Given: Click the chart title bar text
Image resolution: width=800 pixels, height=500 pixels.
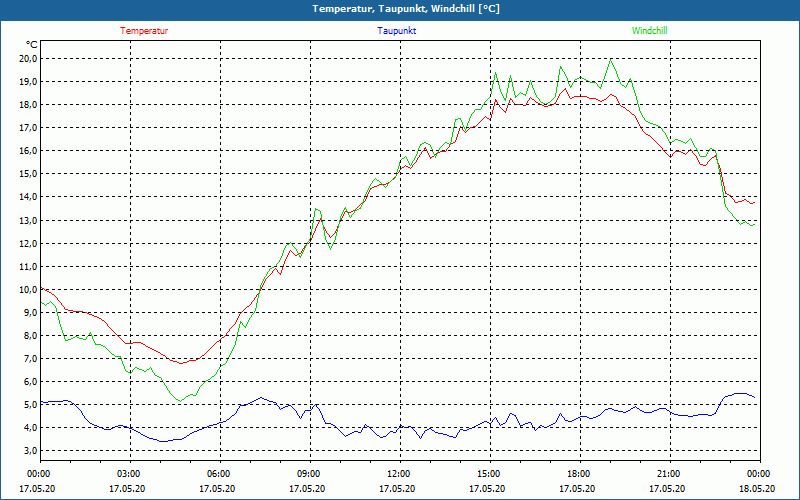Looking at the screenshot, I should [406, 9].
